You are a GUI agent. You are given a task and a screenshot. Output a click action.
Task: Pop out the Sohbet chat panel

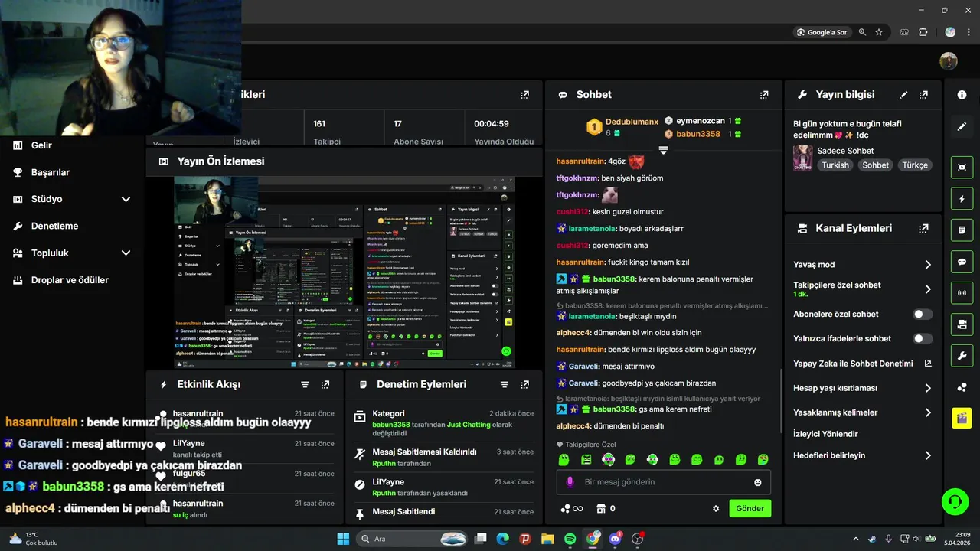click(x=764, y=95)
